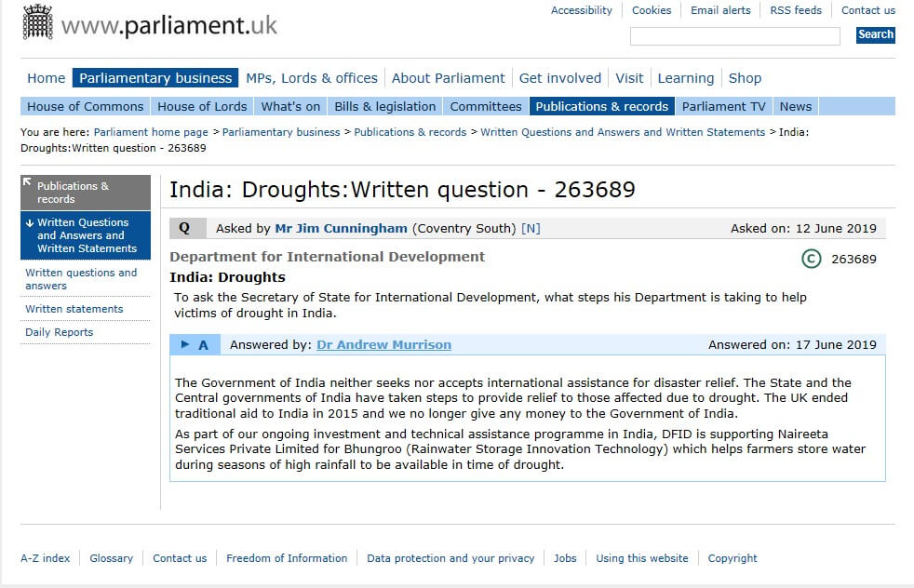Focus the site search text field
This screenshot has width=914, height=588.
point(735,36)
